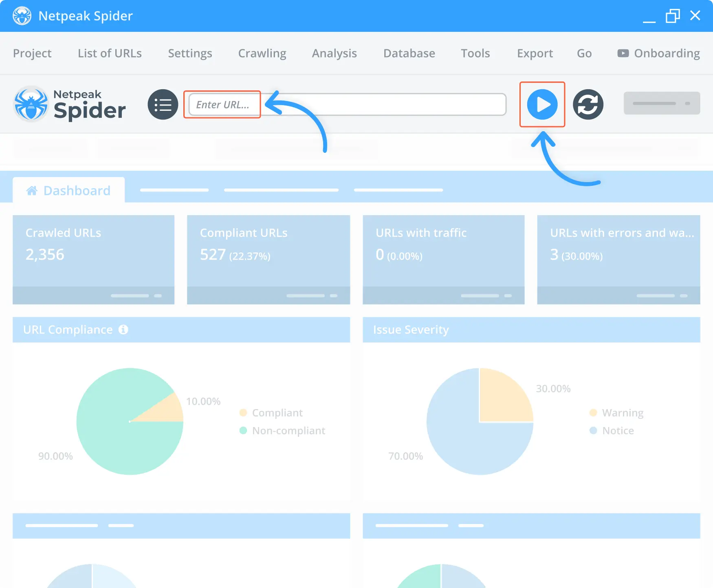Click the 70.00% severity pie label
The image size is (713, 588).
click(405, 456)
